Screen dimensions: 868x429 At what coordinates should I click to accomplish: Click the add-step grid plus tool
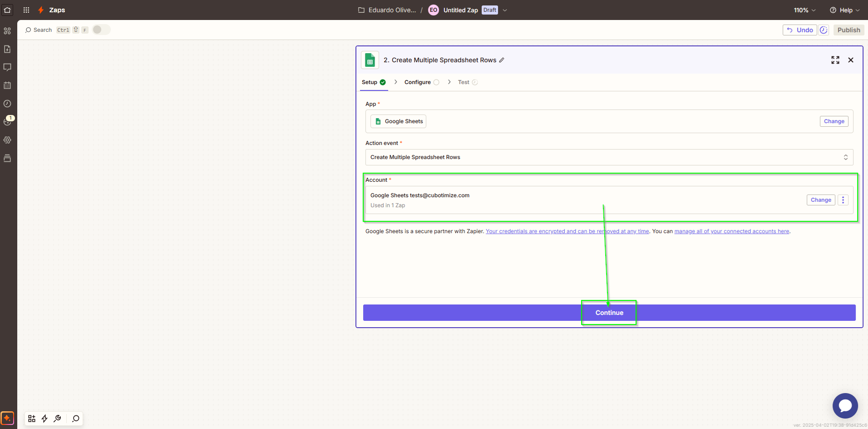(x=32, y=419)
